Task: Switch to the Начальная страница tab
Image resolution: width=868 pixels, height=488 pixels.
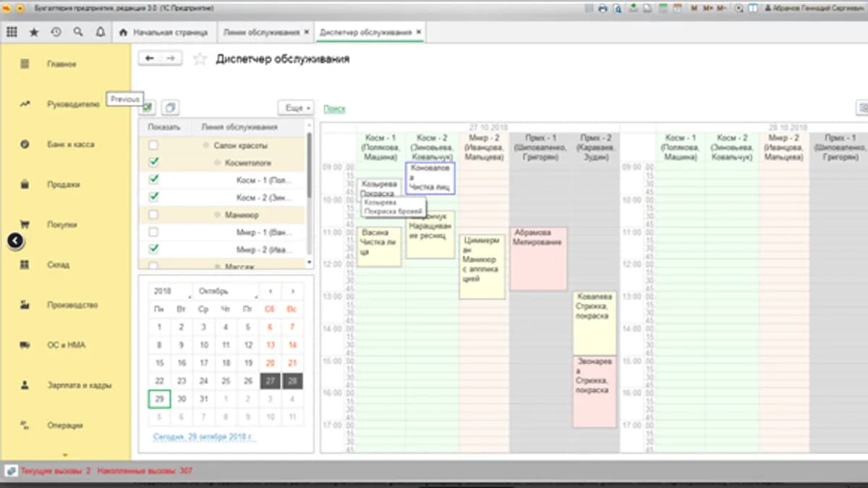Action: click(163, 33)
